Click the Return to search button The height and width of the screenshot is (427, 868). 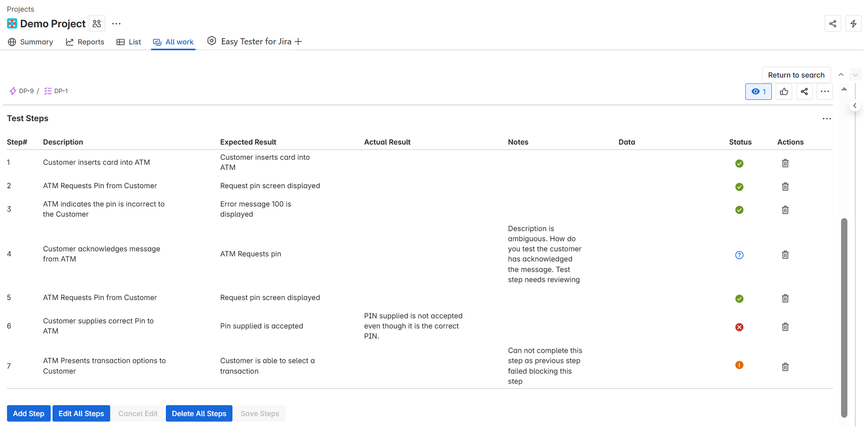796,74
